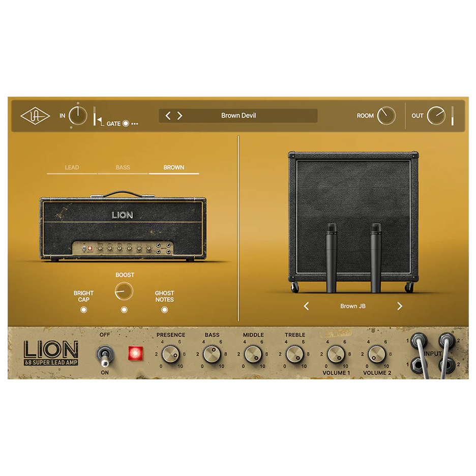Open the Brown Devil preset browser

click(x=239, y=115)
